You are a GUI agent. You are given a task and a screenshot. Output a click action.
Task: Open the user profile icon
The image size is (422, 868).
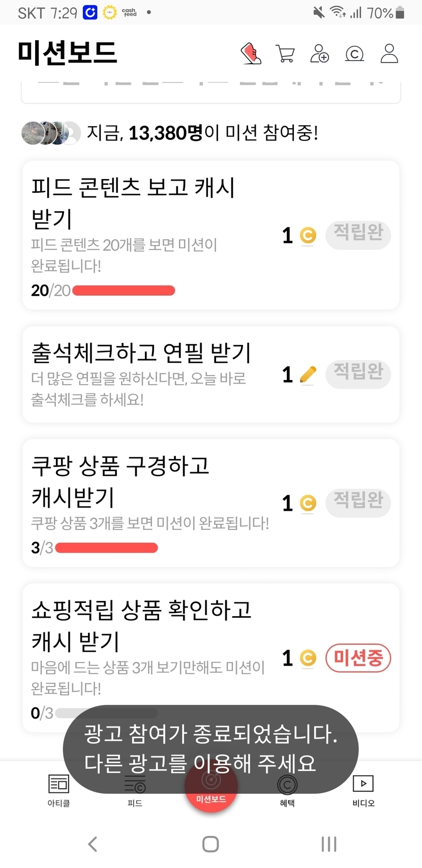pos(389,53)
